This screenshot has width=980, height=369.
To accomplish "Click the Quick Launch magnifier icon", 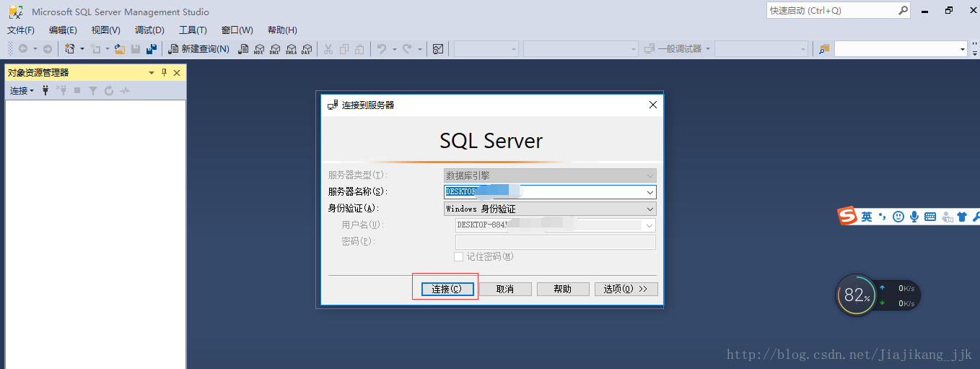I will click(903, 11).
